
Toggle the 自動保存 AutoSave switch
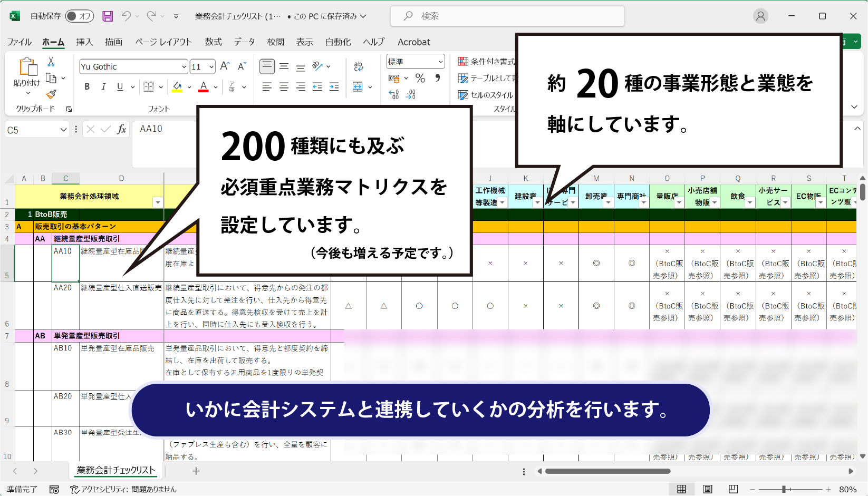pos(80,16)
